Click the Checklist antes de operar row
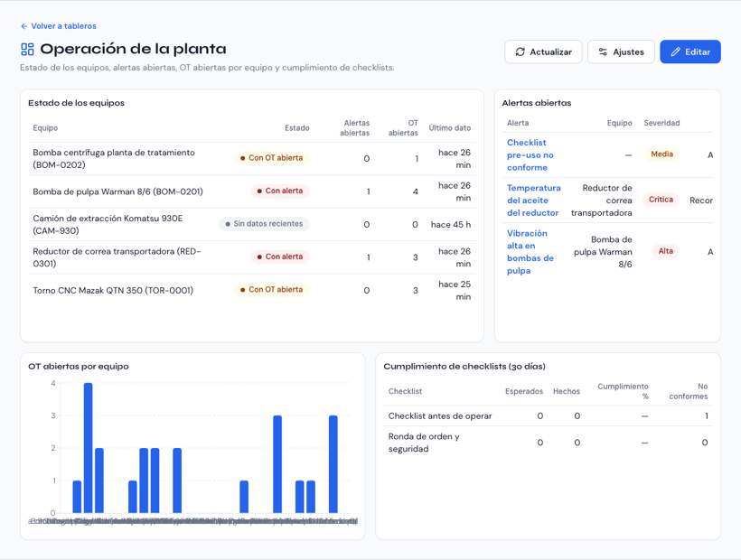741x560 pixels. point(549,416)
